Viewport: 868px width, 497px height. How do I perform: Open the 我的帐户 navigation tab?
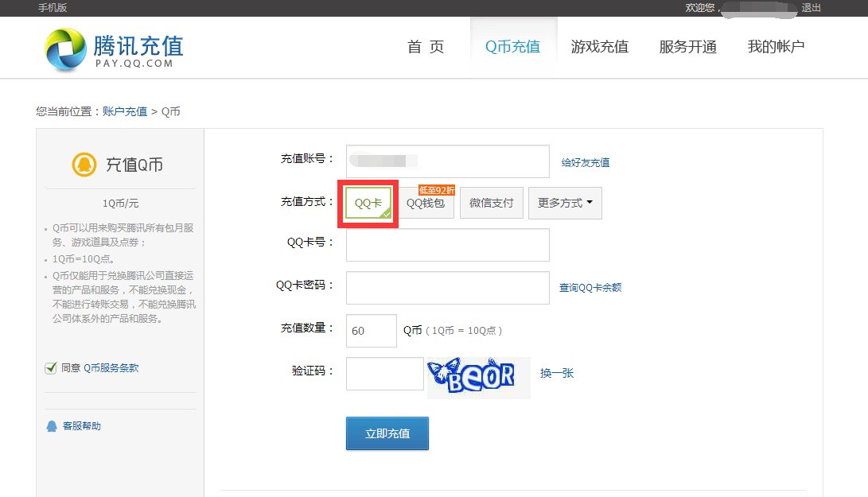pos(776,47)
